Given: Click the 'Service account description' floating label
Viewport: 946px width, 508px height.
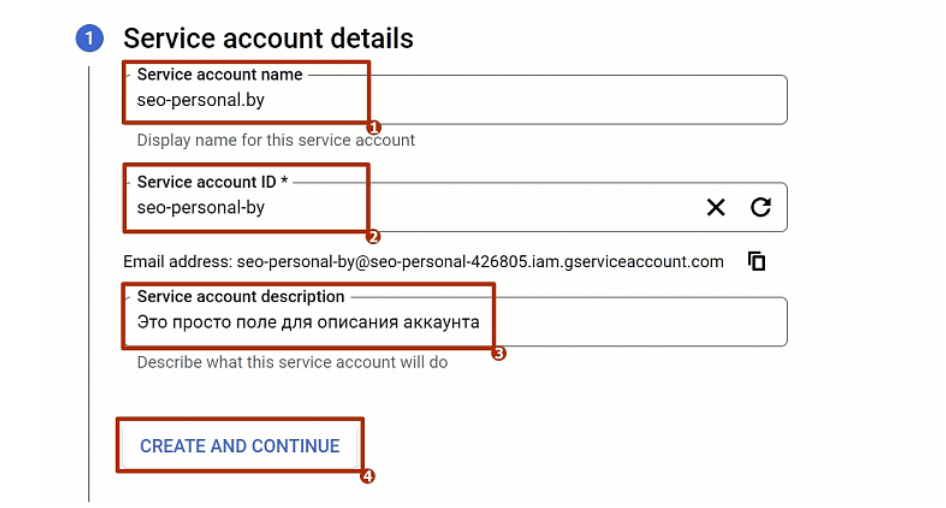Looking at the screenshot, I should tap(240, 297).
